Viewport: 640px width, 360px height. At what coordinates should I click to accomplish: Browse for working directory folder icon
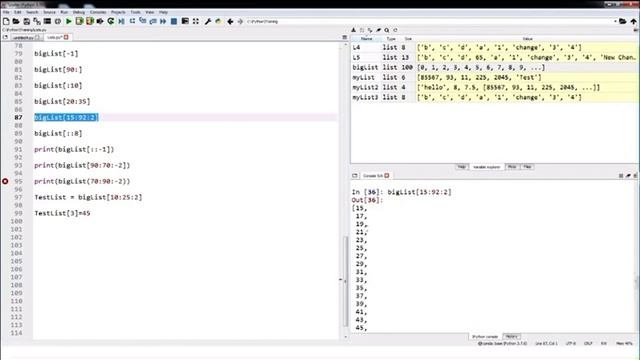(x=622, y=21)
